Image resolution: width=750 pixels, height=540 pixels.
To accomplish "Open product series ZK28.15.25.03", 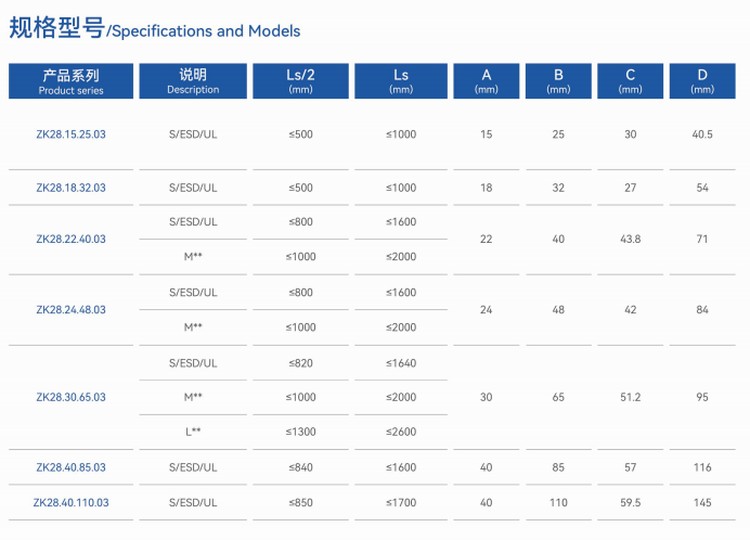I will click(x=71, y=135).
